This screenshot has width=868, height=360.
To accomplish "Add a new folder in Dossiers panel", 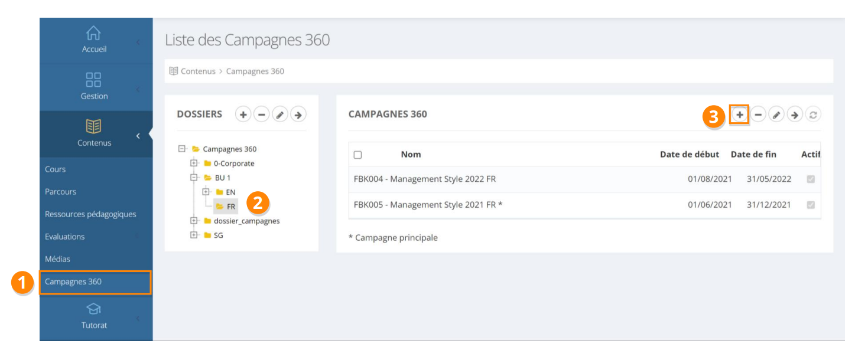I will [243, 114].
